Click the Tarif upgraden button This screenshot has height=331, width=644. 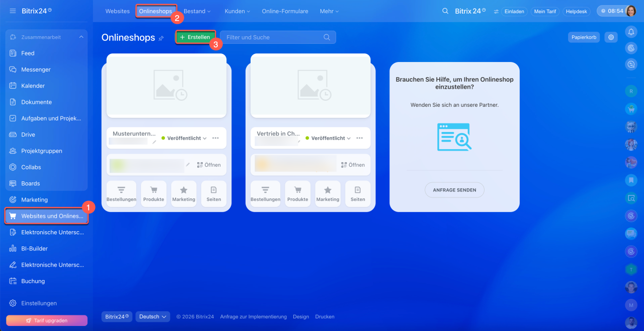click(47, 320)
